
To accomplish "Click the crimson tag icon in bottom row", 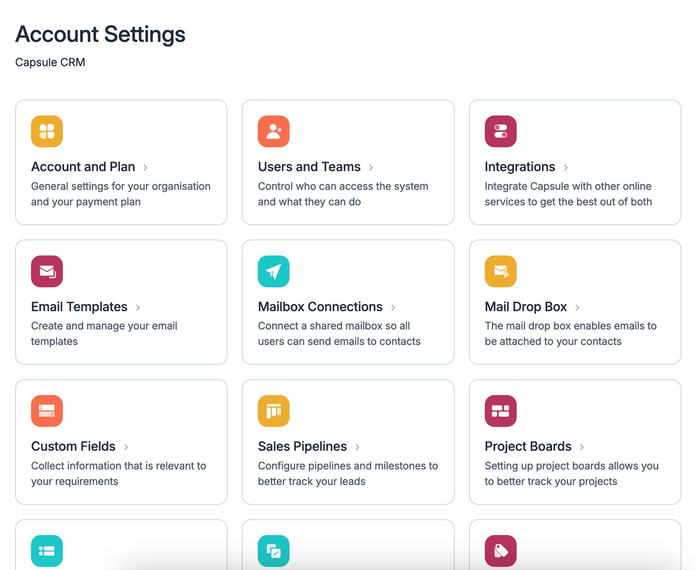I will [x=500, y=551].
